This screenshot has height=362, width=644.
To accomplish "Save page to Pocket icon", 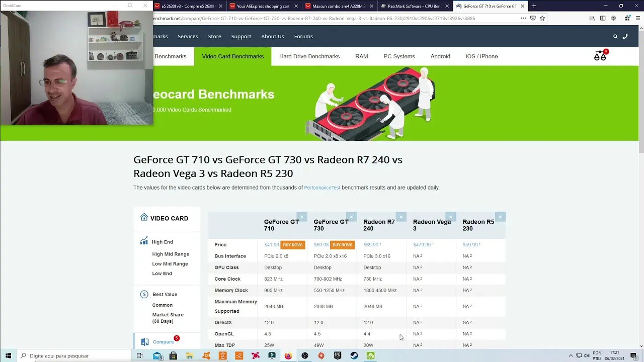I will pos(533,18).
